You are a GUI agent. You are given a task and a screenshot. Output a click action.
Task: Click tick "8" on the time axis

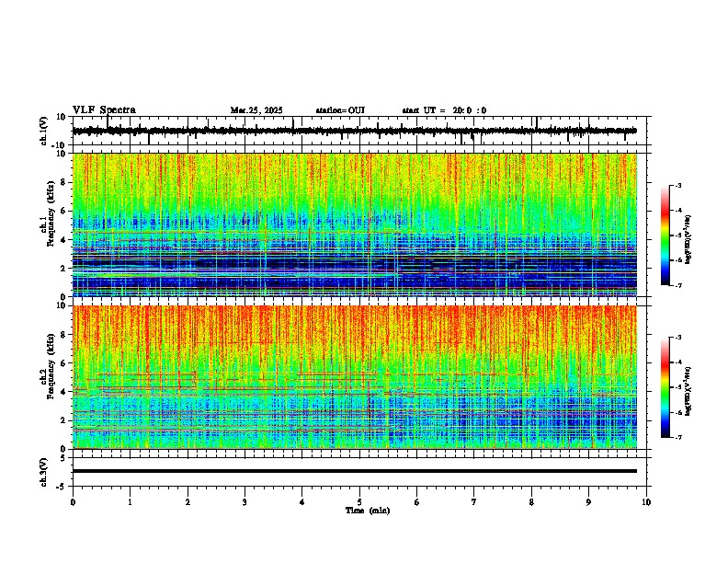point(531,502)
